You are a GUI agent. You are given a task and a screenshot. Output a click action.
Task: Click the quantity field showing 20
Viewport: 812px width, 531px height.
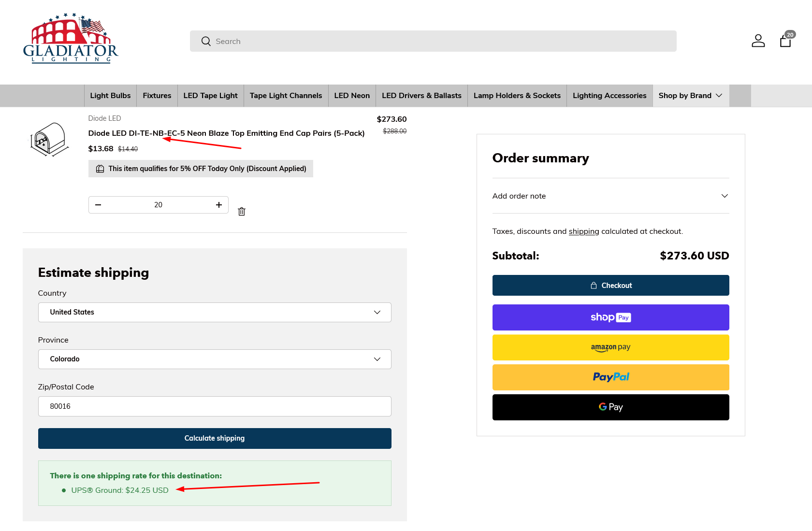point(159,205)
